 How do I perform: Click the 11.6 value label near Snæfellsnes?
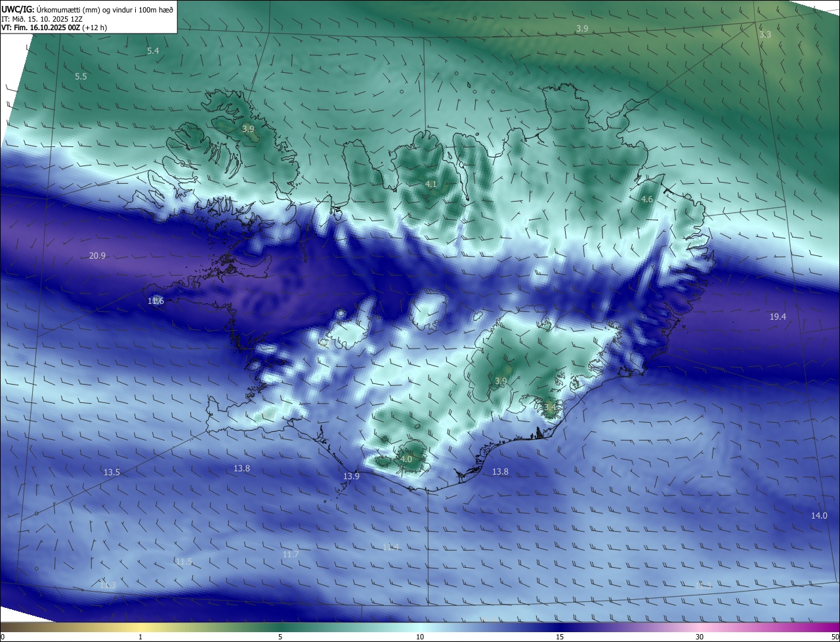[x=156, y=301]
